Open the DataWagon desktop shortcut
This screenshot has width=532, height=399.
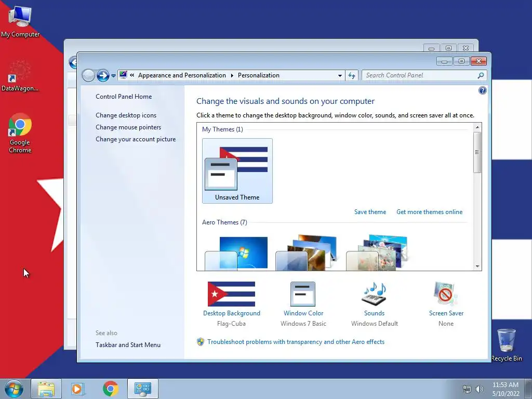(20, 76)
